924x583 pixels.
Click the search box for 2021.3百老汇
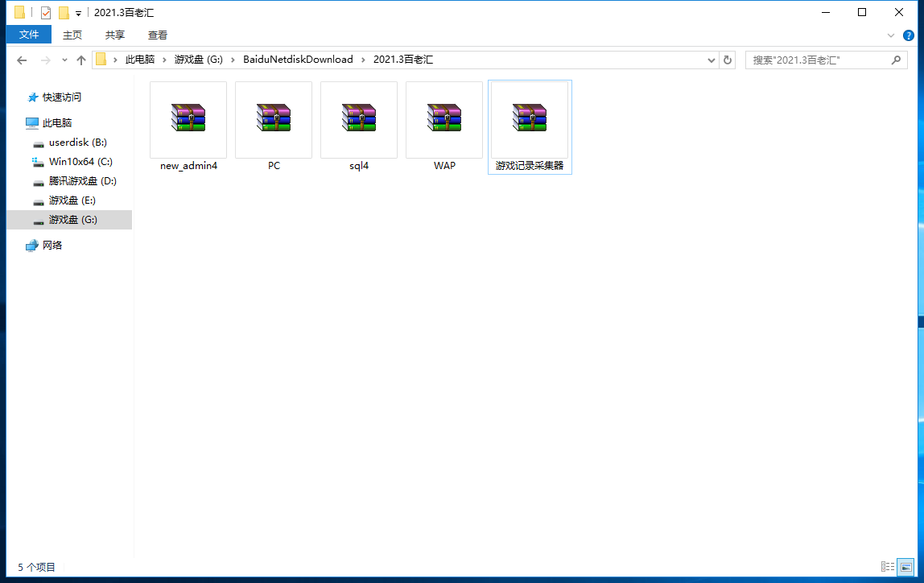[817, 60]
